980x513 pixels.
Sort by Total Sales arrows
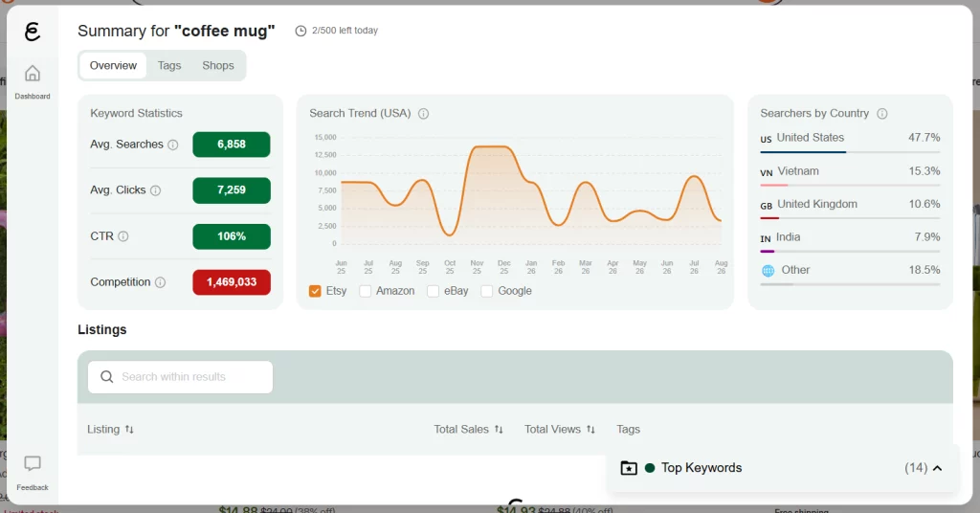click(499, 430)
